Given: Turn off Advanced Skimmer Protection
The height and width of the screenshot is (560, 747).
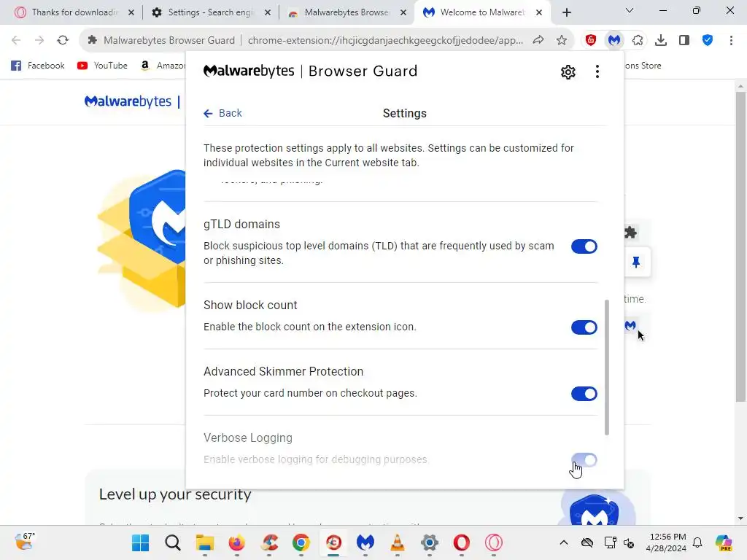Looking at the screenshot, I should coord(584,394).
